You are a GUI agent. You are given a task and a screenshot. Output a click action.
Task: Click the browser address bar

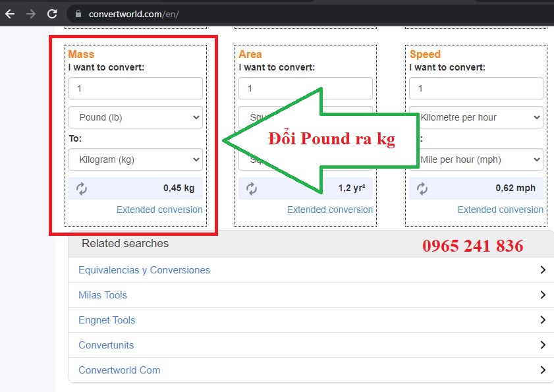tap(198, 12)
